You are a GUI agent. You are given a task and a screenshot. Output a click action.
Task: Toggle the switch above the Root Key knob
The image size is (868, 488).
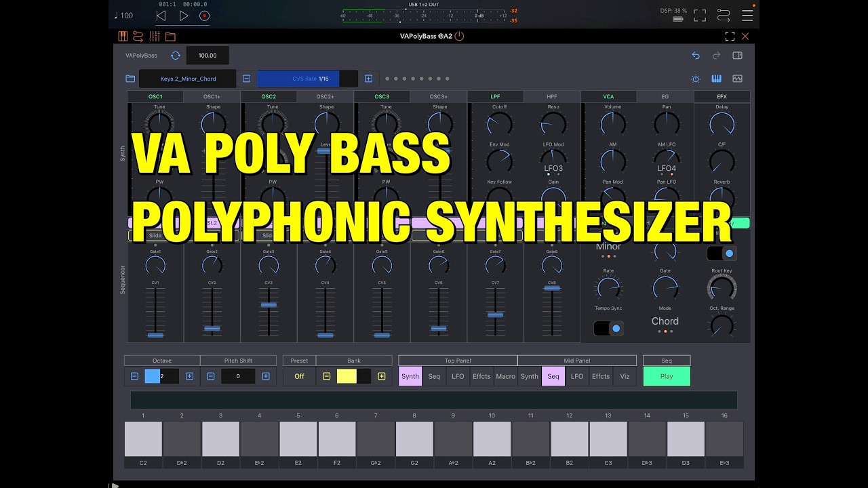[x=722, y=253]
